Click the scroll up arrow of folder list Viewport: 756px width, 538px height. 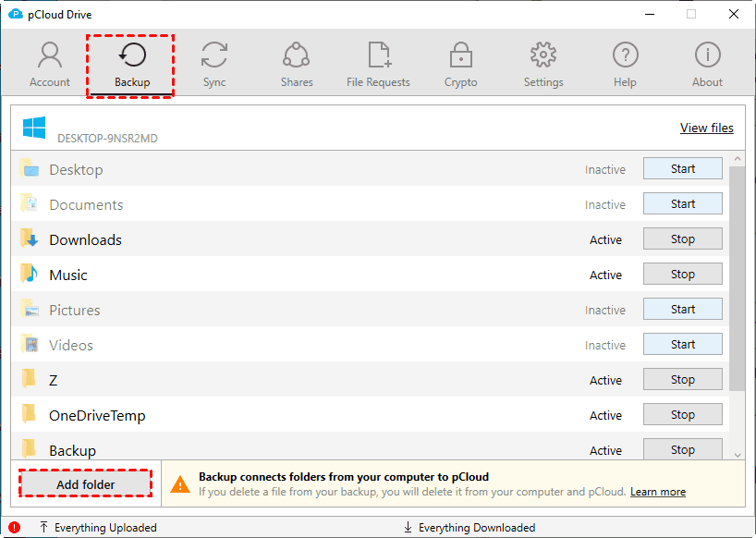(x=738, y=159)
